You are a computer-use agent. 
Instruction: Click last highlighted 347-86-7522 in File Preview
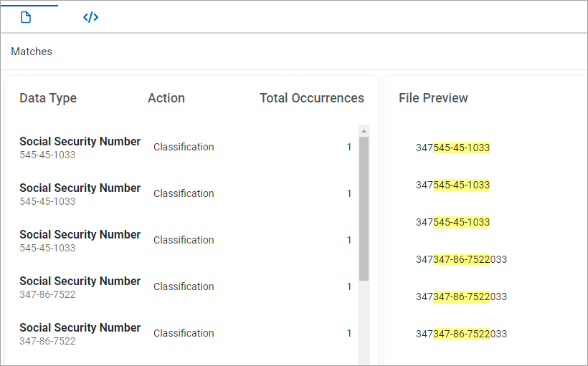point(461,334)
